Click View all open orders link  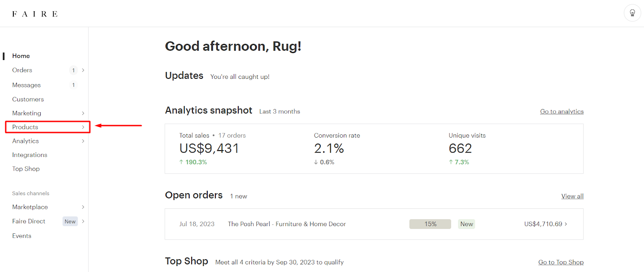(572, 196)
